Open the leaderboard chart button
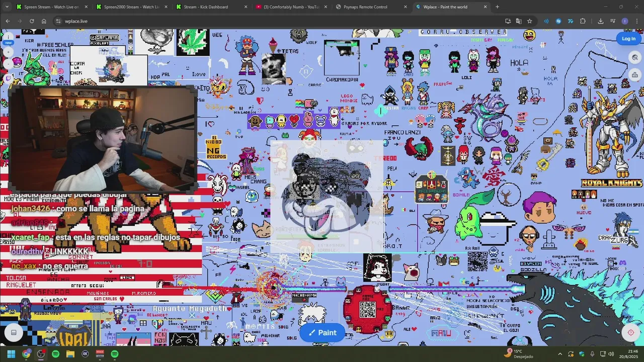 (x=635, y=75)
